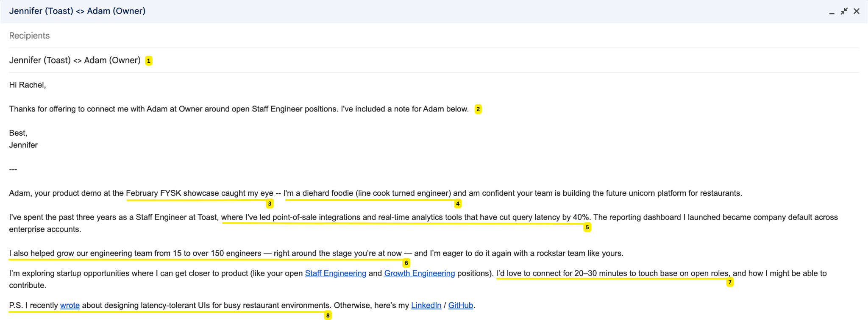Image resolution: width=868 pixels, height=320 pixels.
Task: Click 'diehard foodie (line cook turned engineer)' text
Action: click(377, 193)
